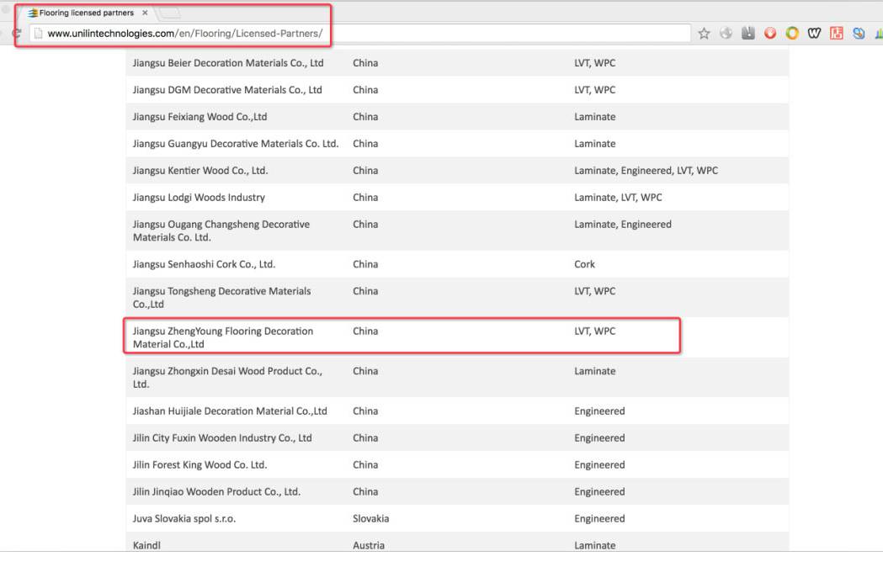Open the red hand stop extension
883x588 pixels.
click(x=770, y=34)
